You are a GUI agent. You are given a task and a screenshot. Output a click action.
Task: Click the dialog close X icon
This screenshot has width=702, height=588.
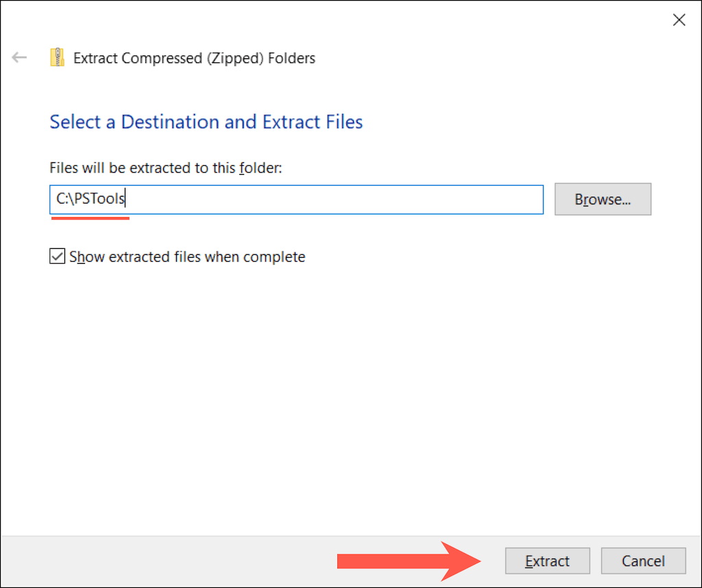679,20
